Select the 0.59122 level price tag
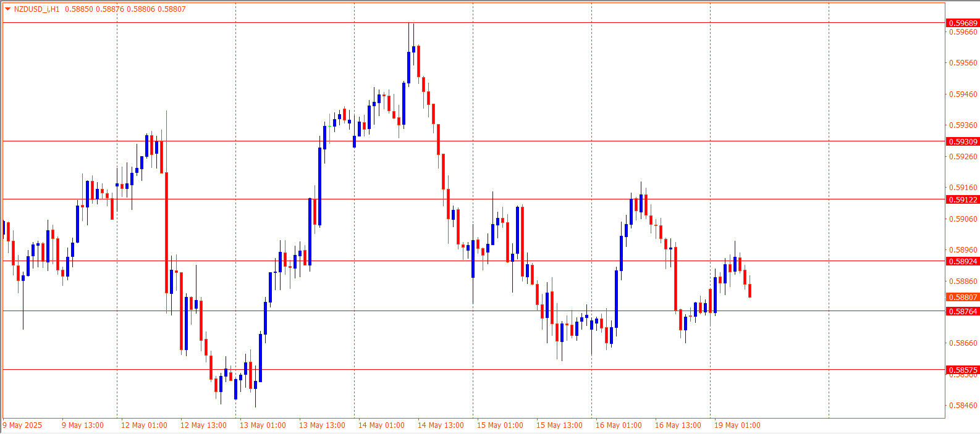This screenshot has width=980, height=434. [x=963, y=200]
